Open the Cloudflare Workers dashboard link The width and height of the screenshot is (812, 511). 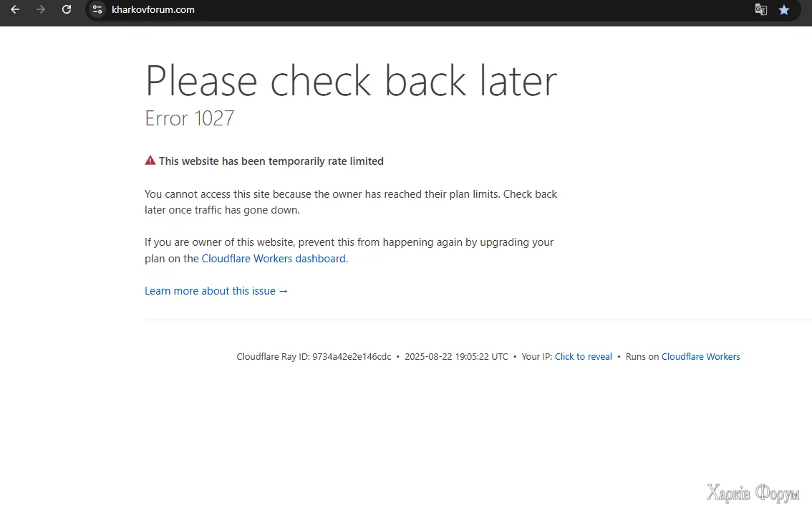[274, 259]
